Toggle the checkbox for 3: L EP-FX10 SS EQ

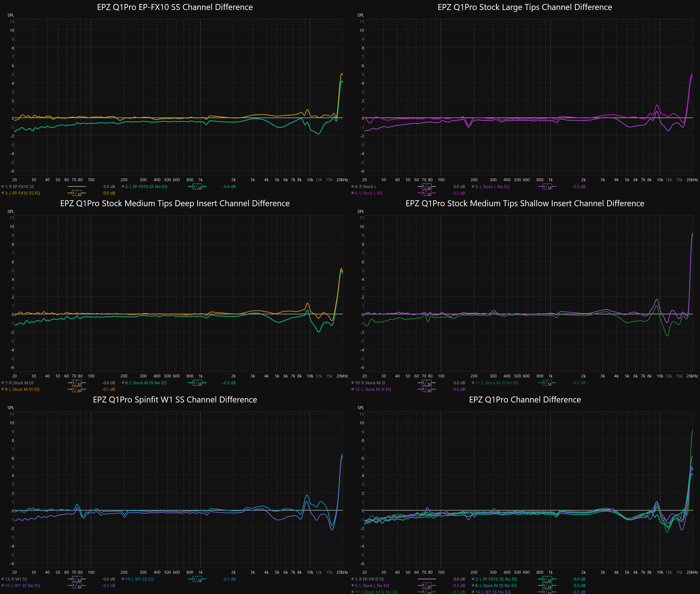[3, 193]
